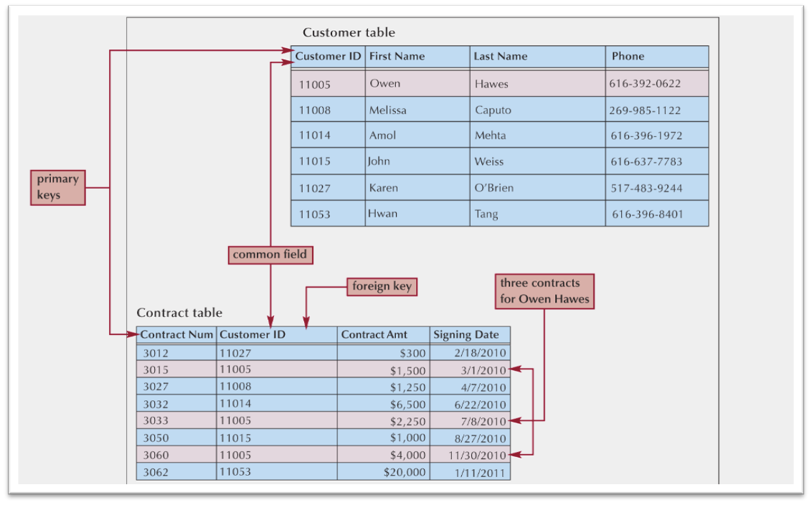Click the "three contracts for Owen Hawes" callout
Screen dimensions: 812x505
tap(544, 291)
